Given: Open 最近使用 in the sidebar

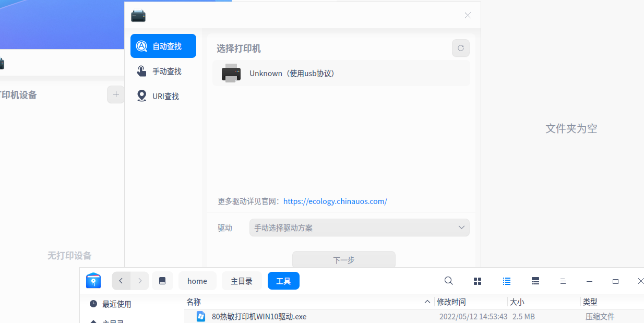Looking at the screenshot, I should click(116, 304).
